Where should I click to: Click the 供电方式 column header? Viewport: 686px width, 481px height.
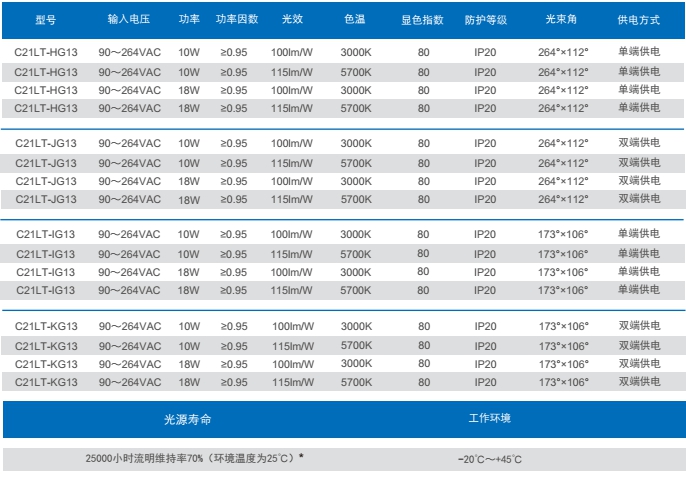click(638, 20)
